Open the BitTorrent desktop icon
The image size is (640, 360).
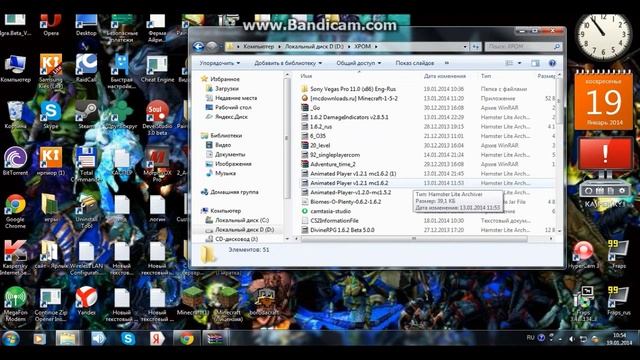point(16,161)
